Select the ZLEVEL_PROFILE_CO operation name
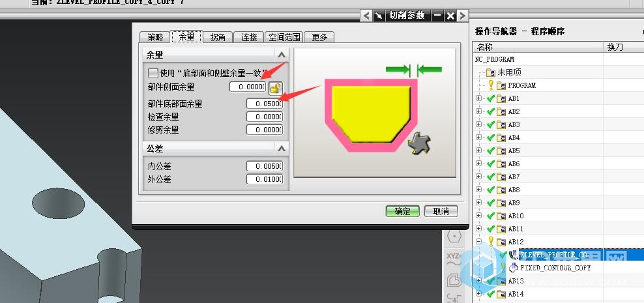The height and width of the screenshot is (303, 644). click(553, 255)
